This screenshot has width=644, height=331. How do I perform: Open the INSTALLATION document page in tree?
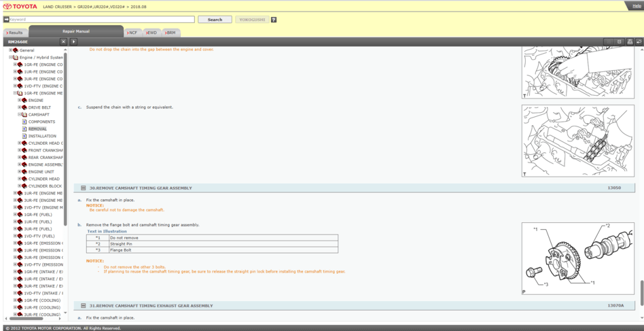pyautogui.click(x=42, y=136)
